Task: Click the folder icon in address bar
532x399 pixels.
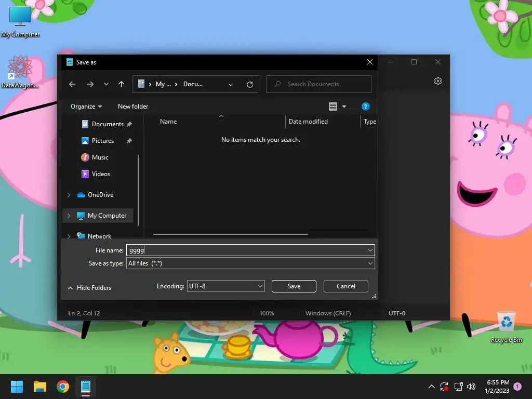Action: tap(141, 84)
